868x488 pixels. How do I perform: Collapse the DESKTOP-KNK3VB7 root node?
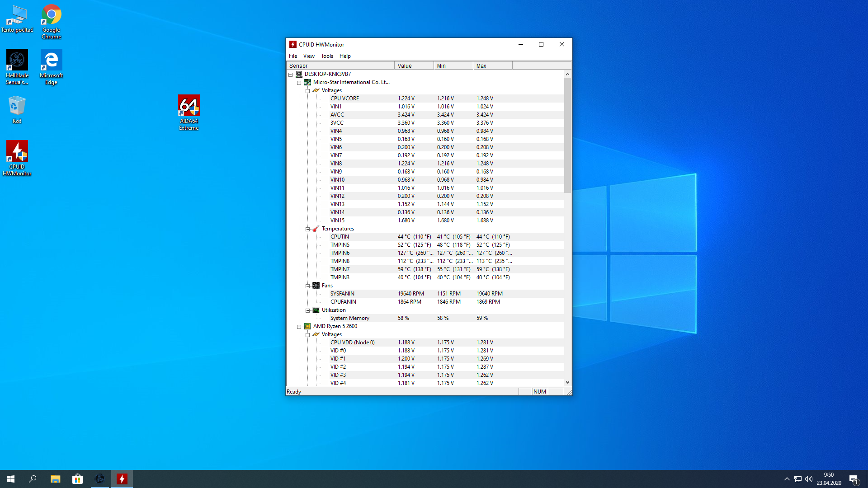click(x=291, y=75)
